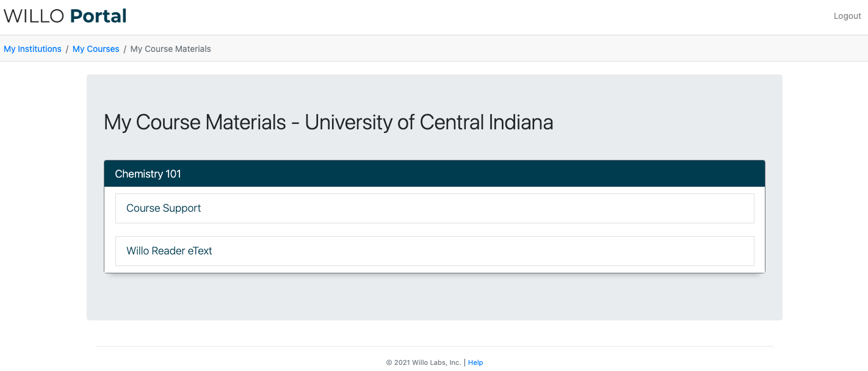Viewport: 868px width, 371px height.
Task: Click the bold Portal word in header
Action: point(98,16)
